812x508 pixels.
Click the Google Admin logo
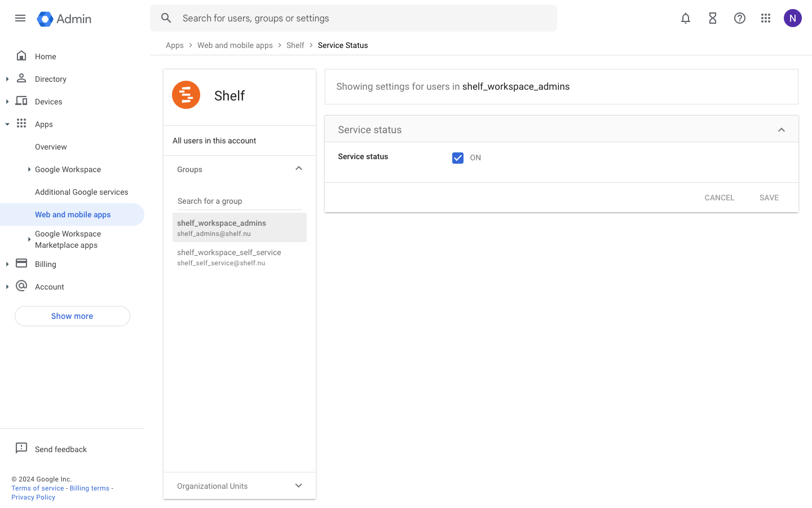pyautogui.click(x=64, y=19)
